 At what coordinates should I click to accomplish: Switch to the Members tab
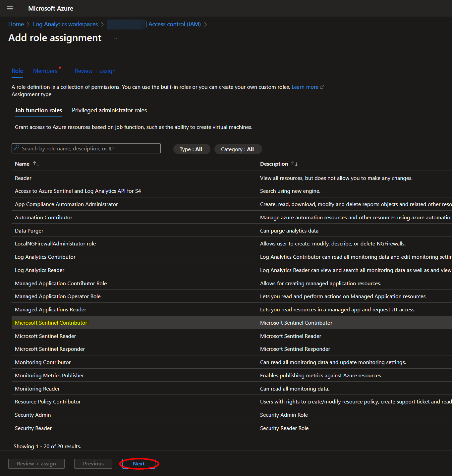pos(45,71)
